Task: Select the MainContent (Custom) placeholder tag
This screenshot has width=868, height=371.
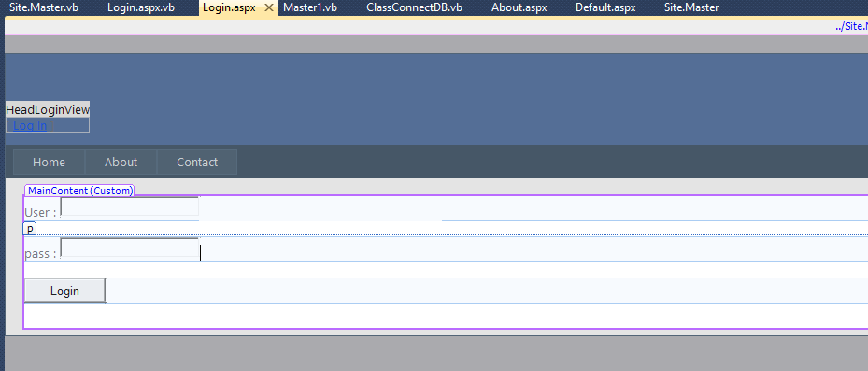Action: pos(79,191)
